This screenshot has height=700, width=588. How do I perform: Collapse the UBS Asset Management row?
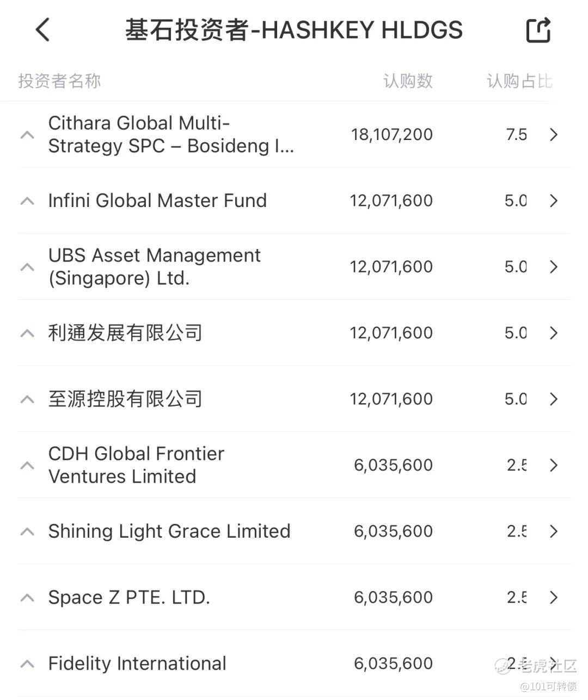pyautogui.click(x=27, y=267)
